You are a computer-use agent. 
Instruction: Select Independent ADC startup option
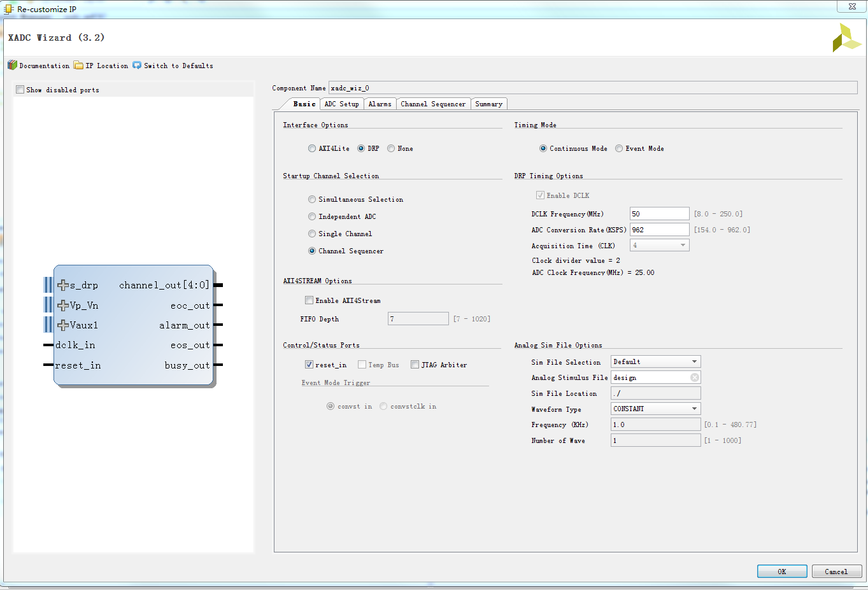312,216
